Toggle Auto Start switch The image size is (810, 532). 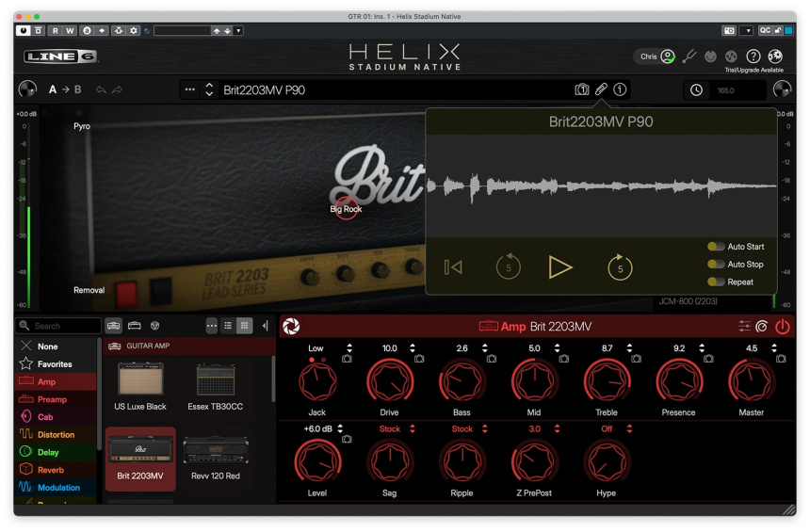coord(716,247)
